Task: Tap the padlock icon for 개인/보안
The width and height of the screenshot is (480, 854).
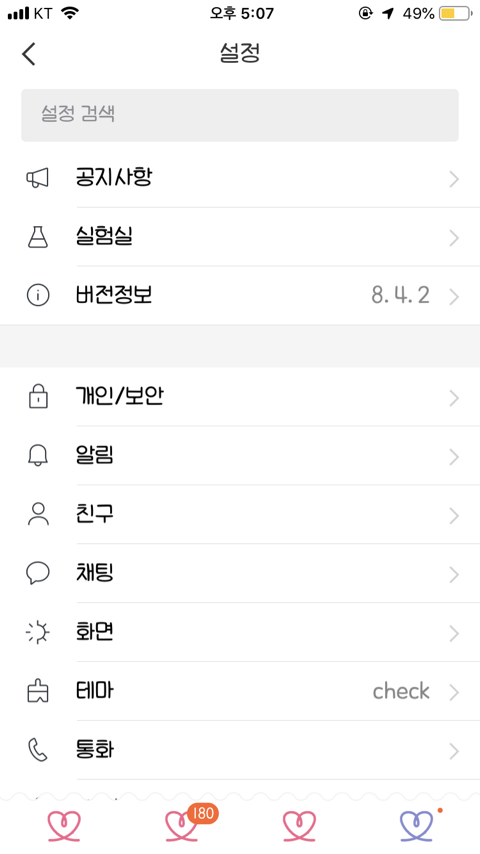Action: 38,397
